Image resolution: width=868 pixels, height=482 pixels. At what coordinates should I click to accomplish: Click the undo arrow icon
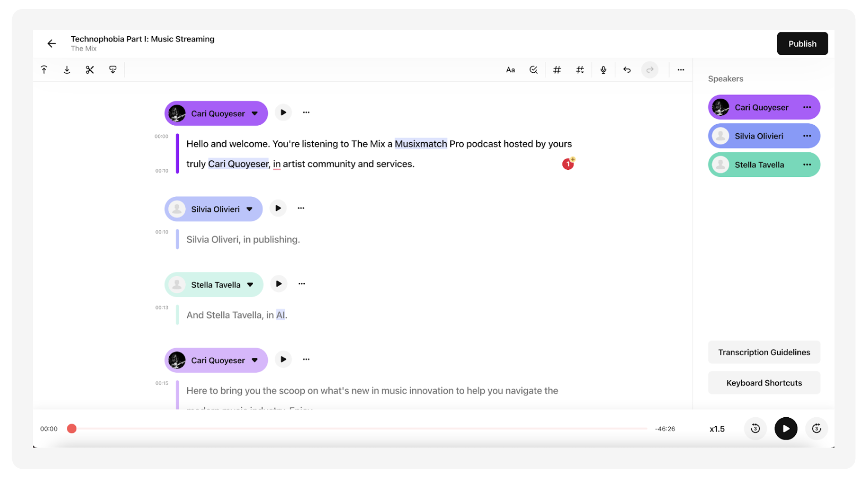[x=627, y=70]
